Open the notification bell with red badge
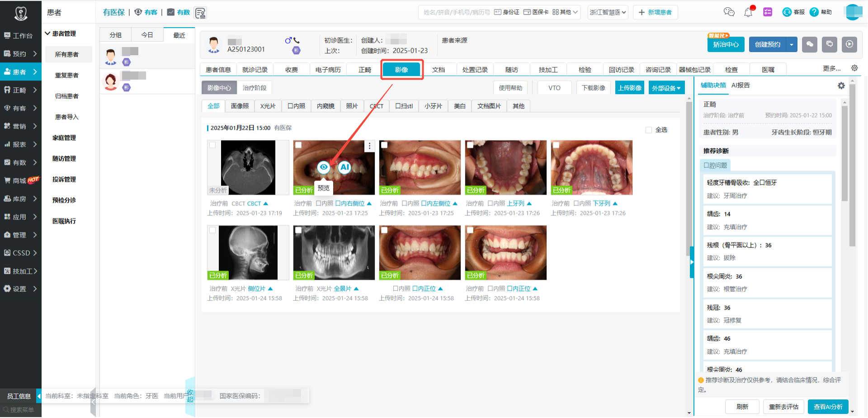Screen dimensions: 868x418 (747, 12)
